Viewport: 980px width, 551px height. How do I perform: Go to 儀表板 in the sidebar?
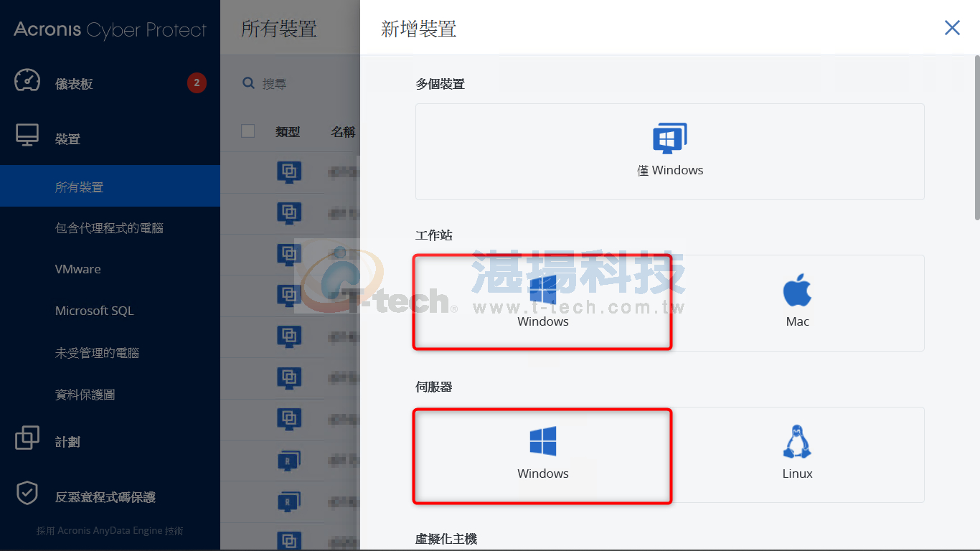(74, 84)
